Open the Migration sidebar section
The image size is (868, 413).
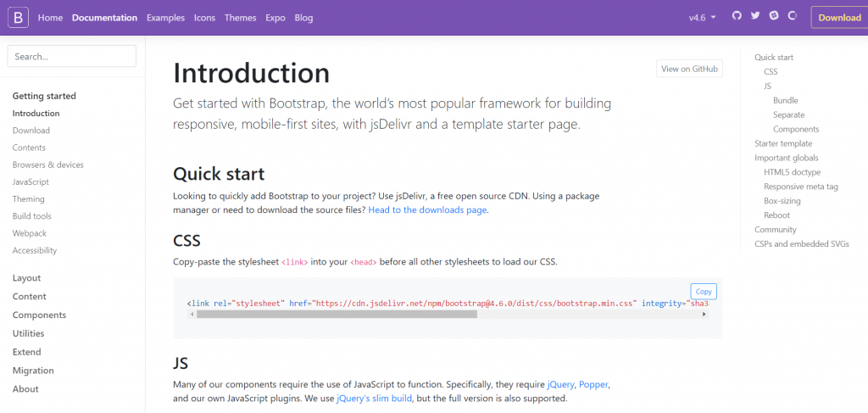(x=33, y=371)
